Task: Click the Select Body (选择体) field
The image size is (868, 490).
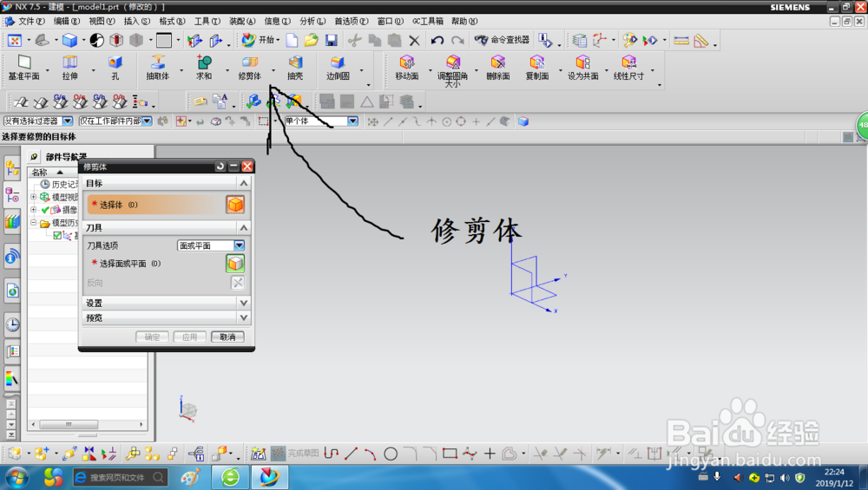Action: coord(156,205)
